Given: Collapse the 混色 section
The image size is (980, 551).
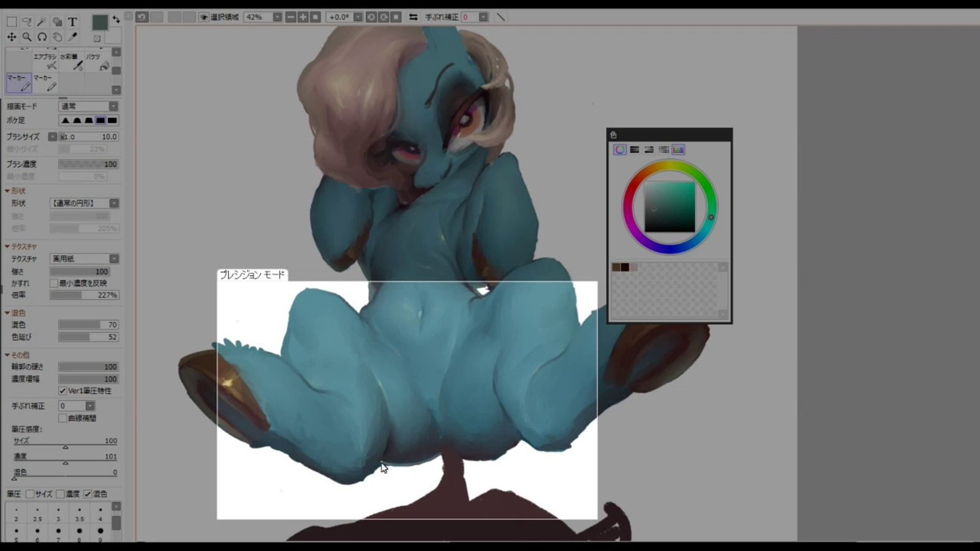Looking at the screenshot, I should click(x=7, y=313).
